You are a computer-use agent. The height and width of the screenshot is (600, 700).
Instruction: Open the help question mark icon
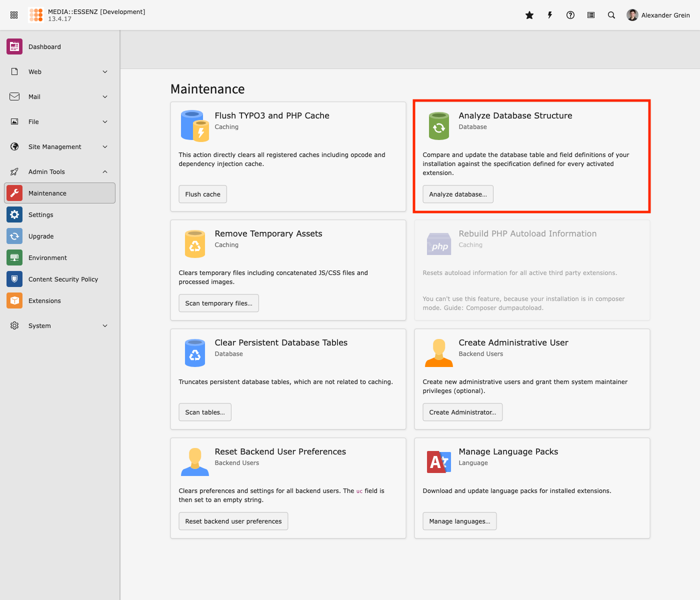(x=570, y=15)
